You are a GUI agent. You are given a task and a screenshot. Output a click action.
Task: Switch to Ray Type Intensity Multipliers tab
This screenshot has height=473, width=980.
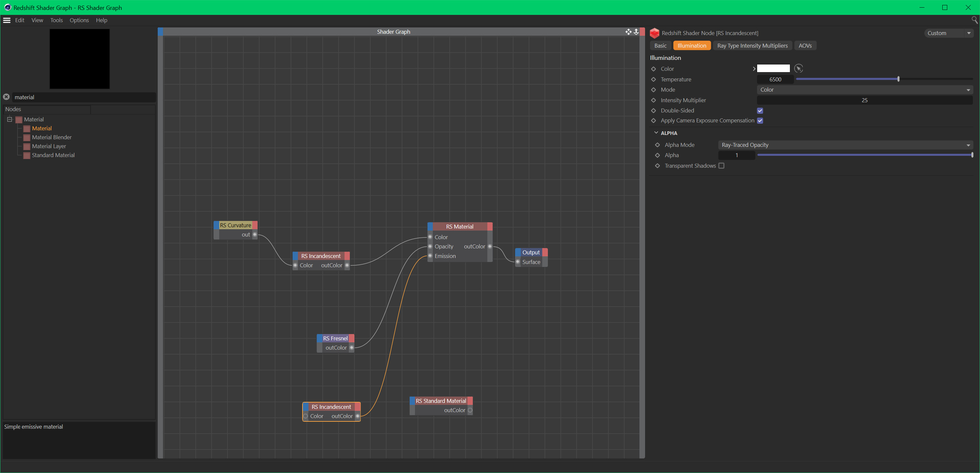point(752,46)
